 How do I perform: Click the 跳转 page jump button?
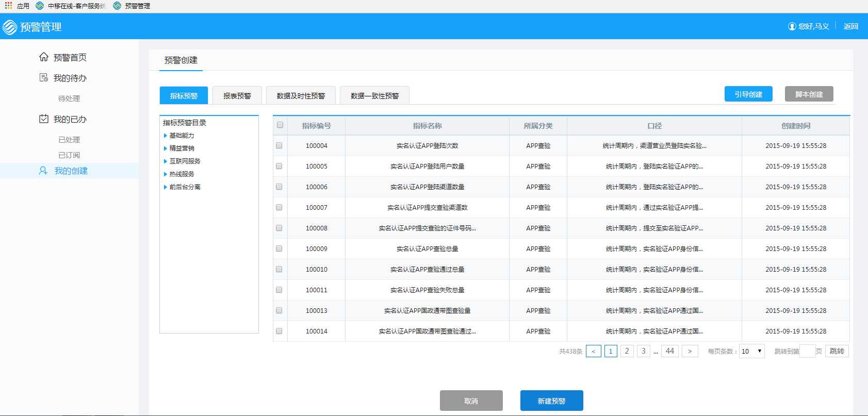pos(837,351)
